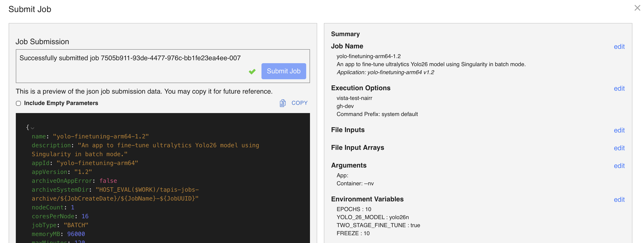This screenshot has height=243, width=644.
Task: Edit the Execution Options section
Action: (619, 89)
